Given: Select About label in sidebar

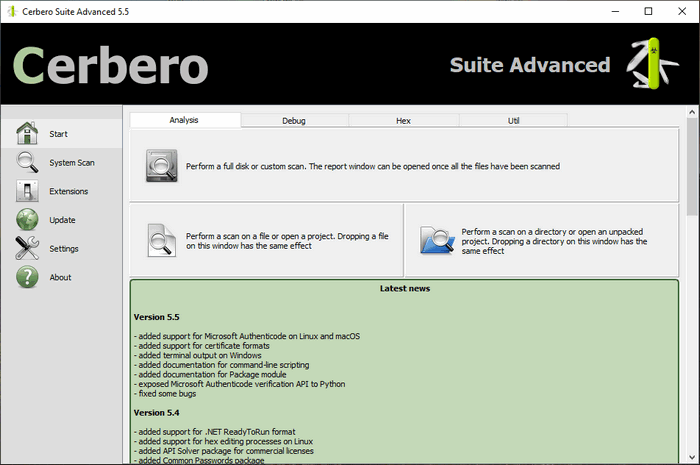Looking at the screenshot, I should (60, 278).
